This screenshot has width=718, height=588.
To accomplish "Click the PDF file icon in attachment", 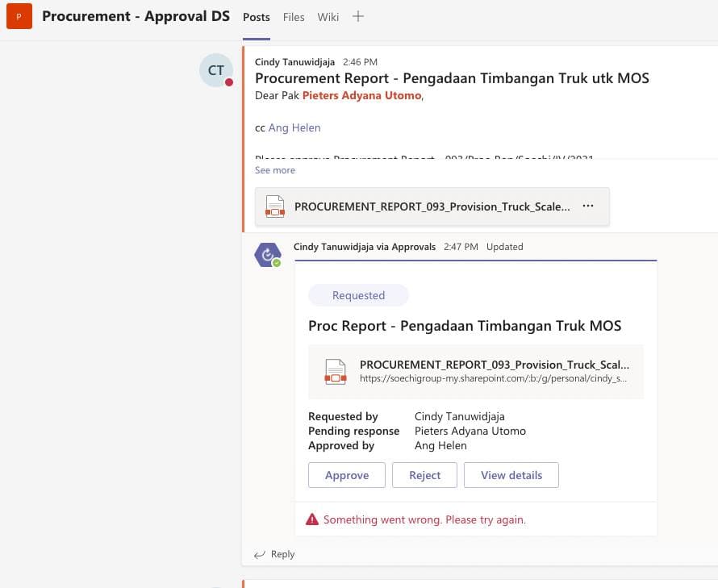I will 275,206.
